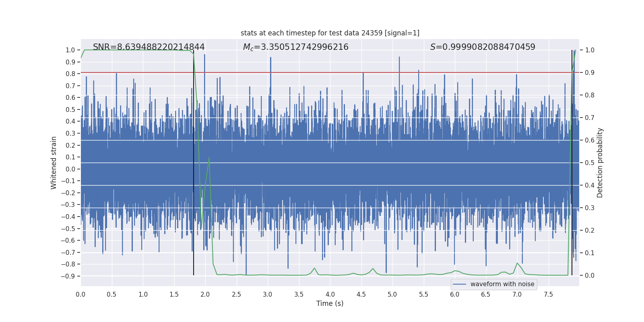Screen dimensions: 644x322
Task: Click the SNR value annotation
Action: pos(149,47)
